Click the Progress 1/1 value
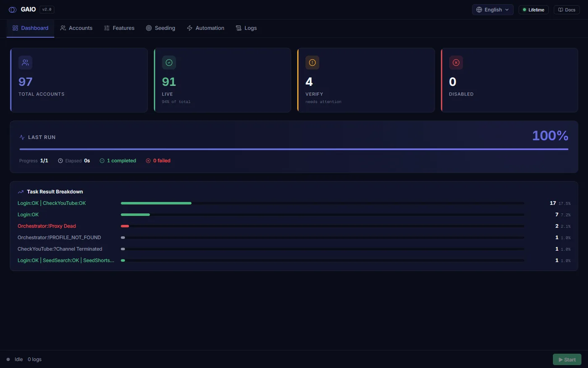Viewport: 588px width, 368px height. [x=44, y=161]
